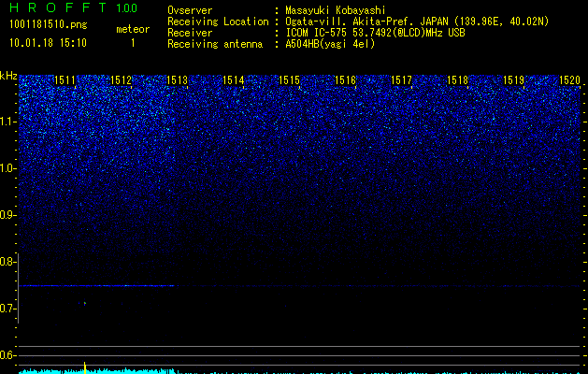Viewport: 588px width, 374px height.
Task: Click the Receiving antenna field label
Action: click(x=215, y=44)
